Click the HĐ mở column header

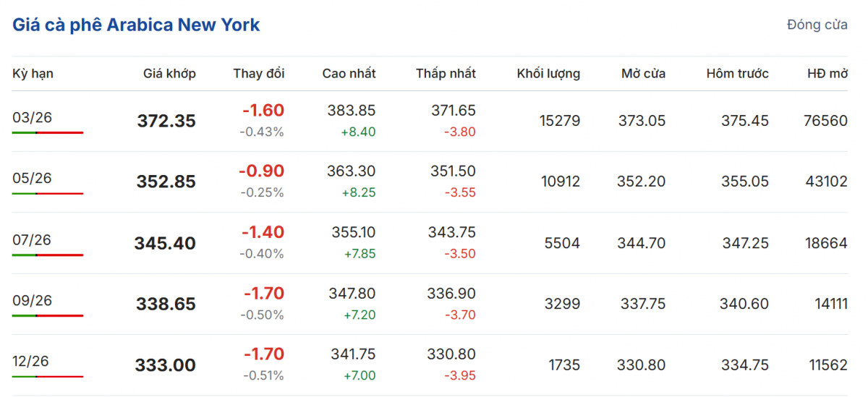click(x=827, y=74)
